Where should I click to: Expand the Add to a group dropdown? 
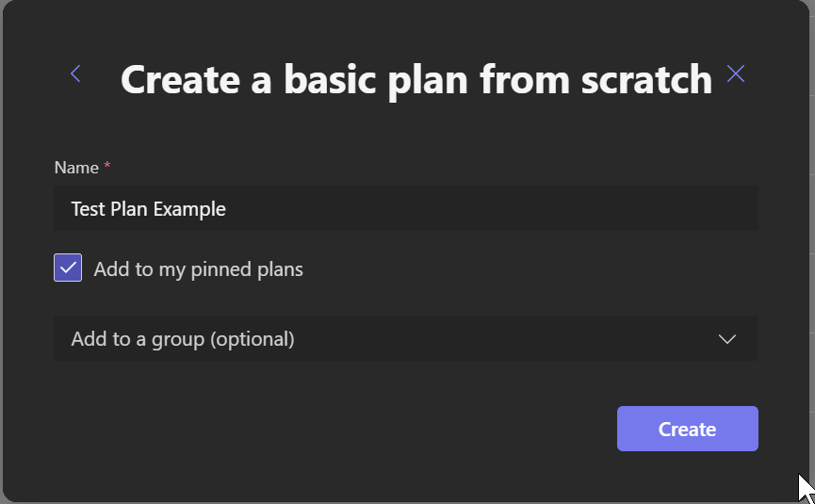pyautogui.click(x=406, y=338)
